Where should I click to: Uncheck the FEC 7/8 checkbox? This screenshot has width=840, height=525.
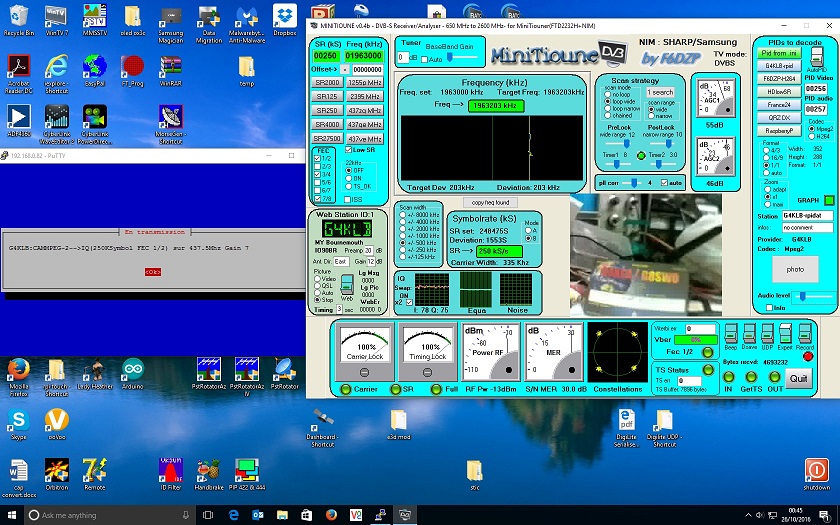click(x=317, y=199)
